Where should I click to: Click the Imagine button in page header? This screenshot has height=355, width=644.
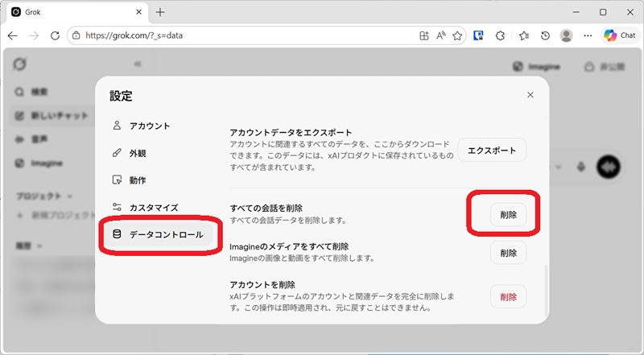pos(536,67)
